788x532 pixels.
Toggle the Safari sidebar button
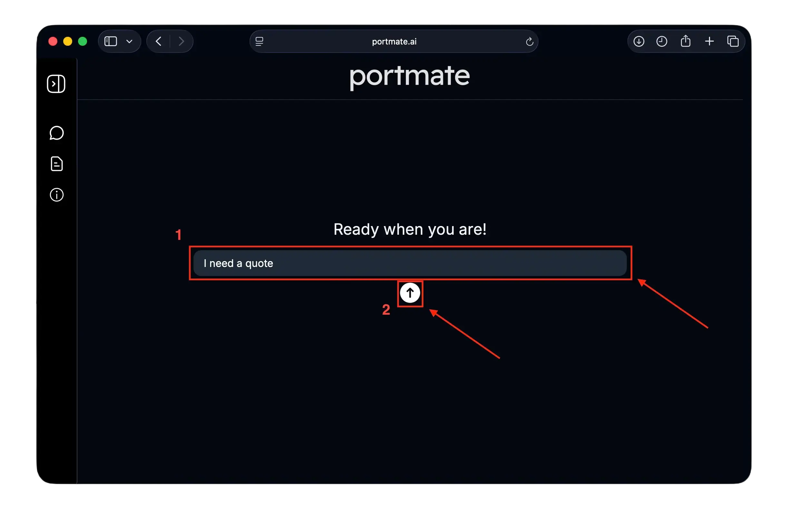[x=111, y=41]
